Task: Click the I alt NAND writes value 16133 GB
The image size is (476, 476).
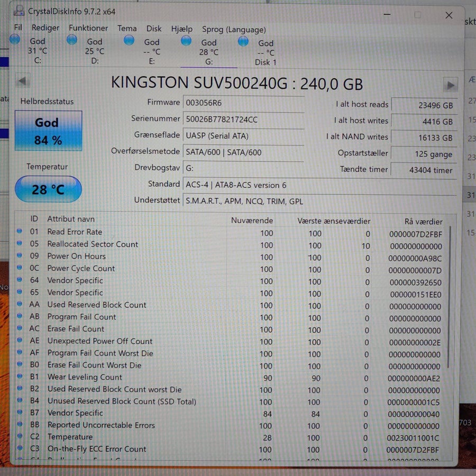Action: pyautogui.click(x=424, y=138)
